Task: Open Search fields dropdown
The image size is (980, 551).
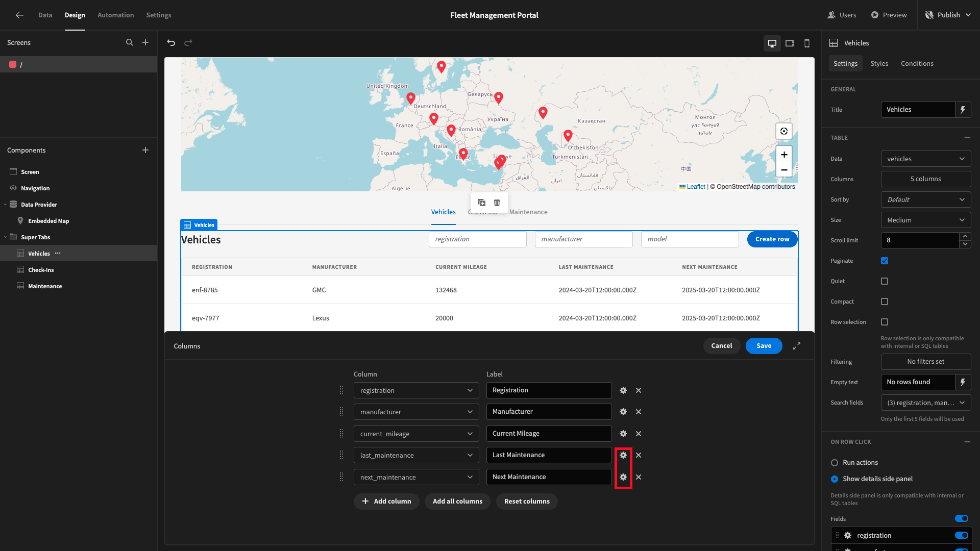Action: click(926, 403)
